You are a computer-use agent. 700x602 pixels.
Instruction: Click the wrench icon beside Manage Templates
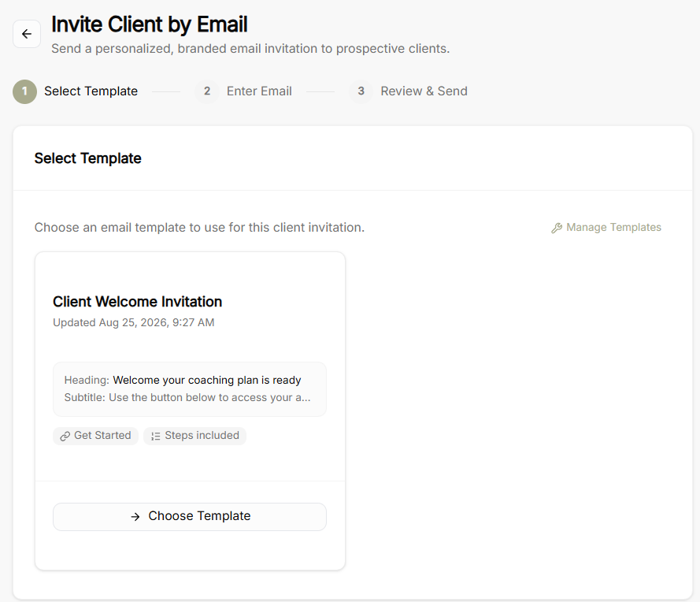(556, 228)
